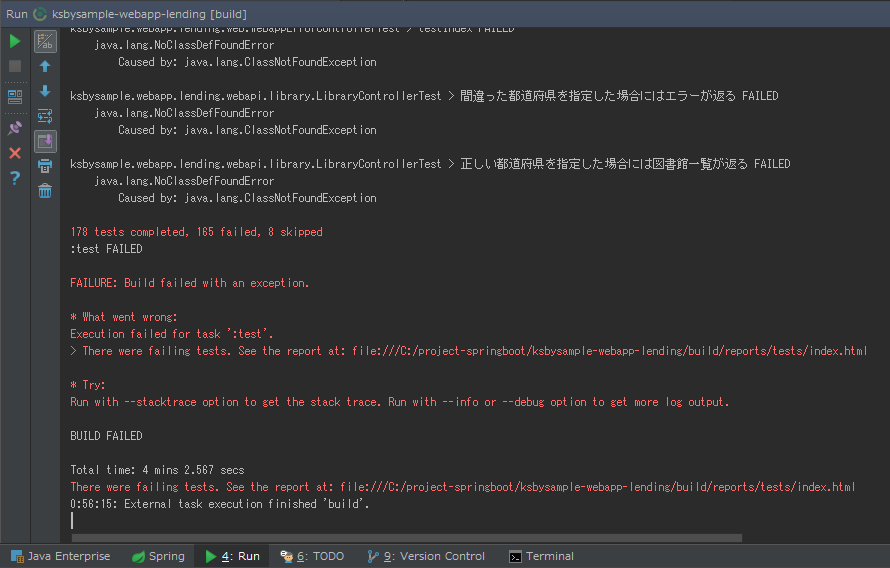
Task: Click 'Total time: 4 mins 2.567 secs'
Action: [x=157, y=470]
